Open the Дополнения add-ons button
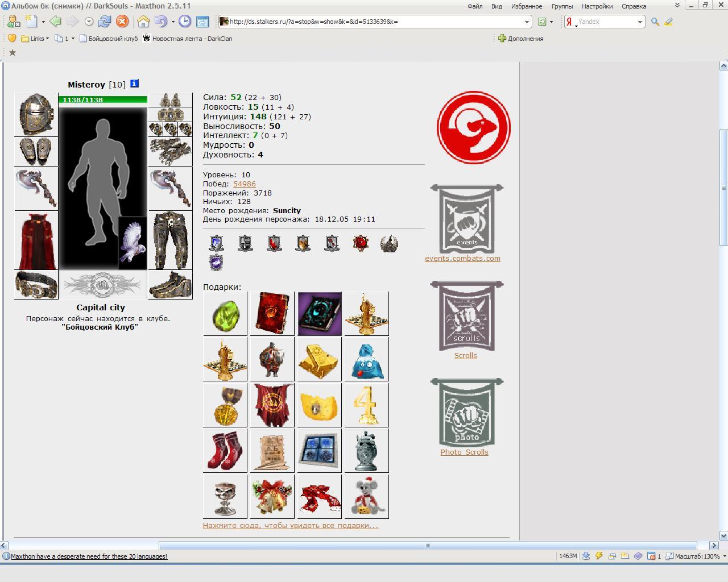Viewport: 728px width, 582px height. [520, 39]
